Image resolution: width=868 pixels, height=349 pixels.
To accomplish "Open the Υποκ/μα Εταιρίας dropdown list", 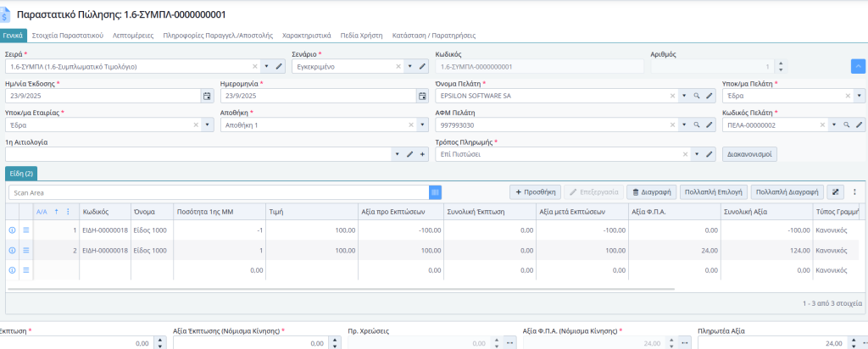I will tap(207, 125).
